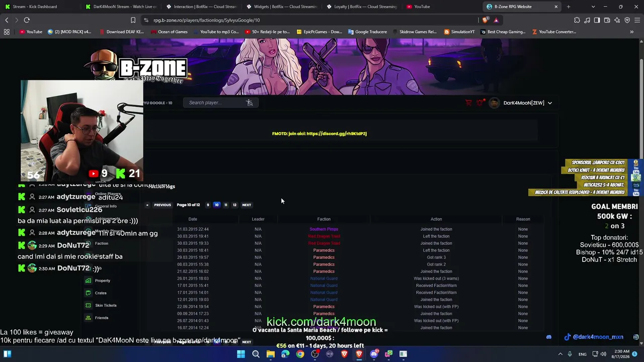This screenshot has height=362, width=644.
Task: Open the Leo AI sparkle icon
Action: [617, 20]
